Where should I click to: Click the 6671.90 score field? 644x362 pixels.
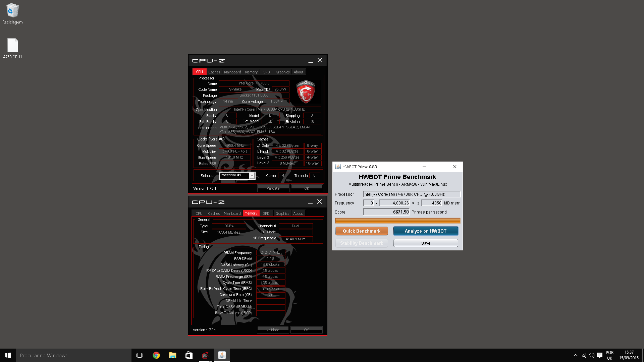[x=386, y=212]
